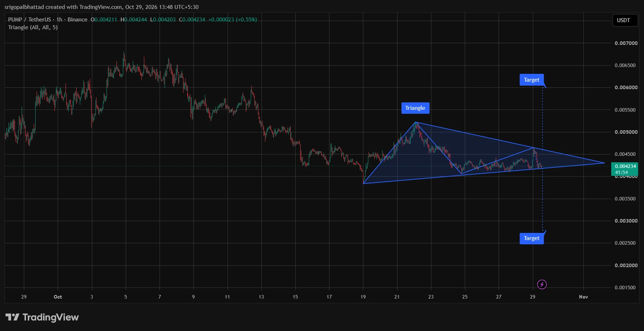Viewport: 644px width, 331px height.
Task: Click the 0.005500 price axis label
Action: click(625, 110)
